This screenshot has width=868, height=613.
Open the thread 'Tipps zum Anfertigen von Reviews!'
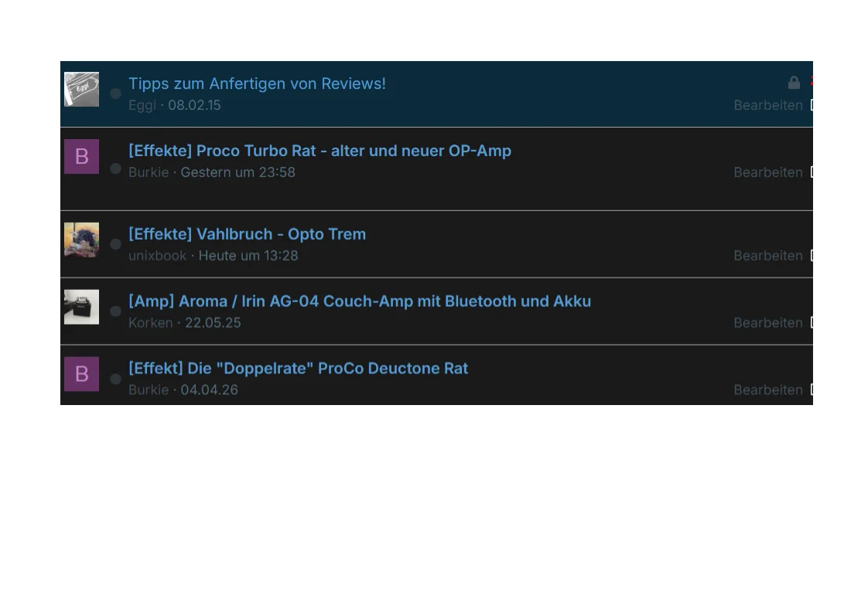pyautogui.click(x=257, y=83)
